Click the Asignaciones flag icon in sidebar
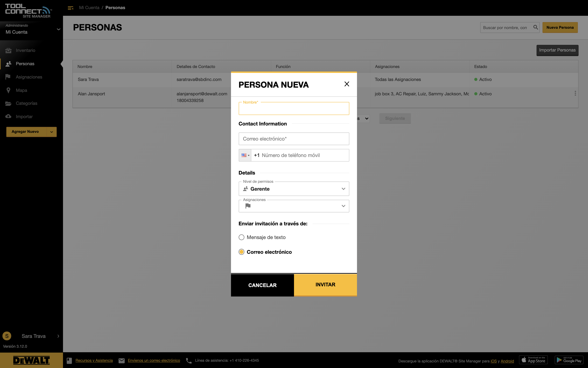The width and height of the screenshot is (588, 368). (8, 77)
